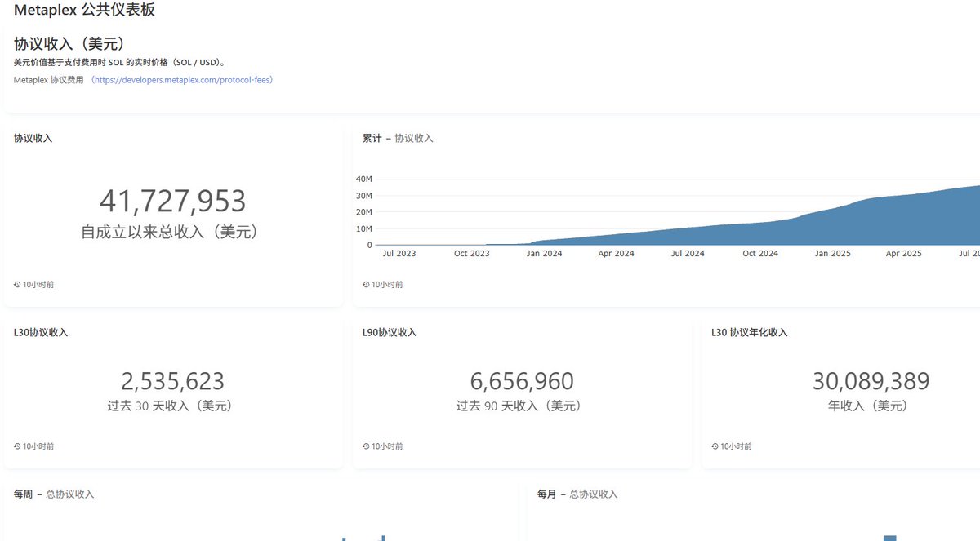980x541 pixels.
Task: Click the 40M y-axis label
Action: click(364, 180)
